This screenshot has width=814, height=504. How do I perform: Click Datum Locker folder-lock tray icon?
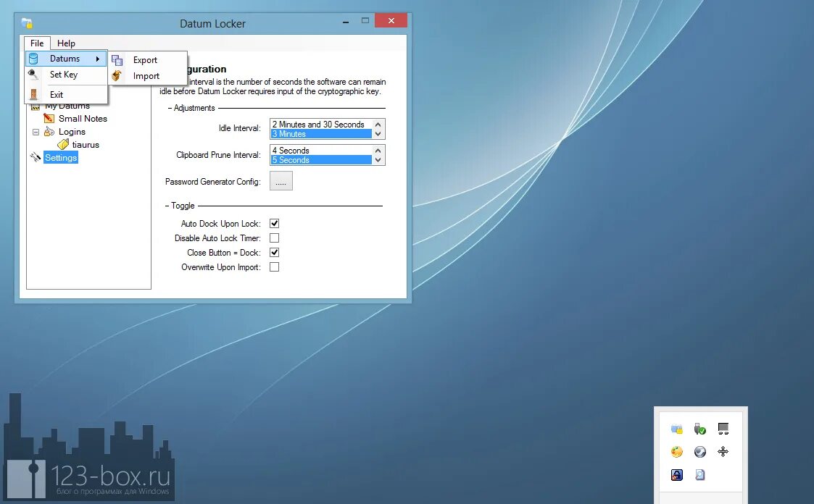tap(676, 429)
